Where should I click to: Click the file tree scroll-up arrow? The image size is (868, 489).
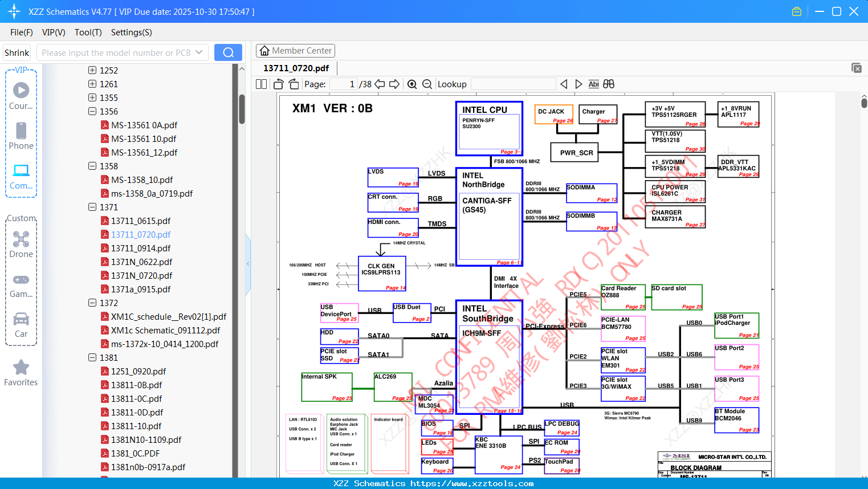click(x=242, y=69)
